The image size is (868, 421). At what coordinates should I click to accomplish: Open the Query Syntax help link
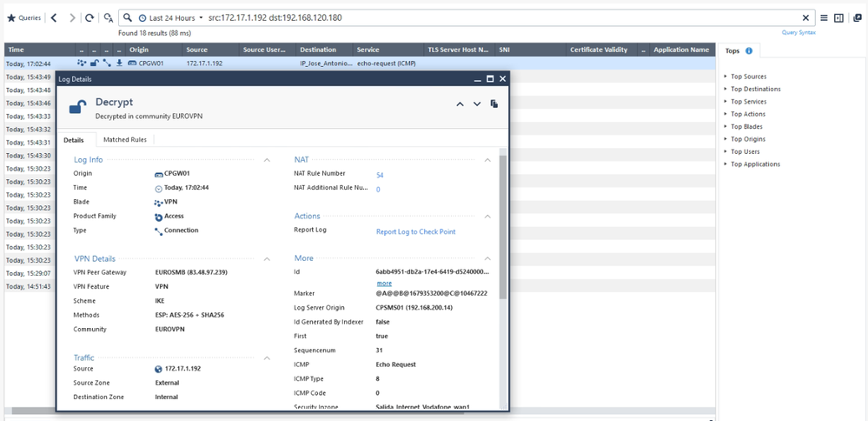pos(798,33)
